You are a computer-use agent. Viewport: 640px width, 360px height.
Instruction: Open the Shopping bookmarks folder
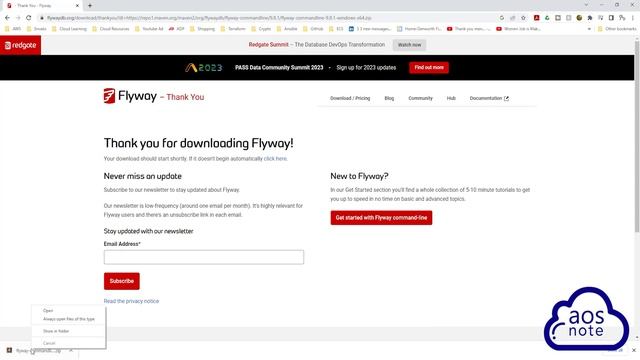[x=202, y=29]
